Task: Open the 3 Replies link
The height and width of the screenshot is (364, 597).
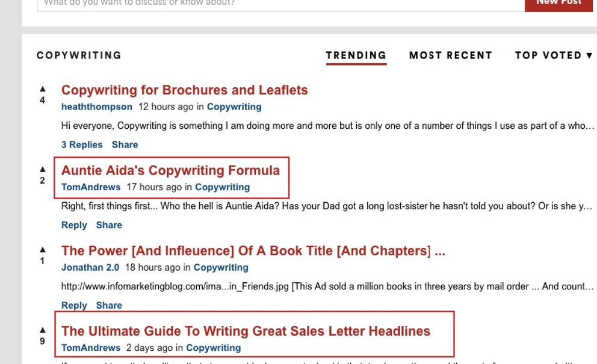Action: point(82,144)
